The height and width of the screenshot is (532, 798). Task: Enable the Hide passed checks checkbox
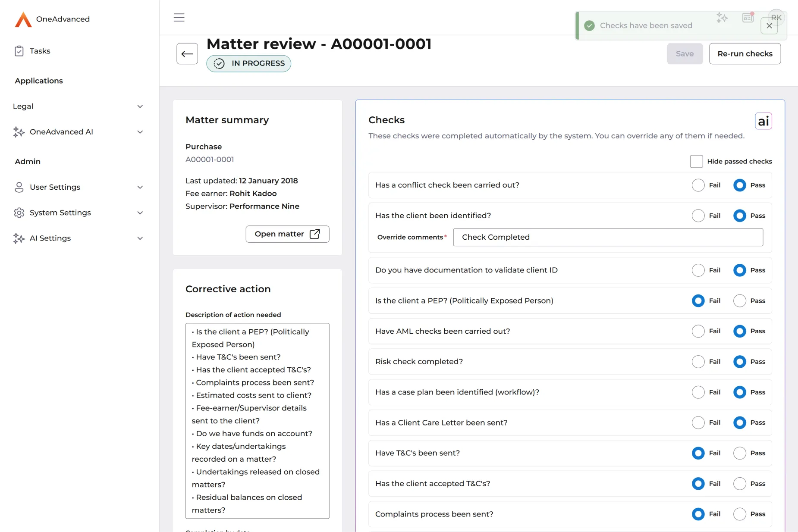point(696,162)
